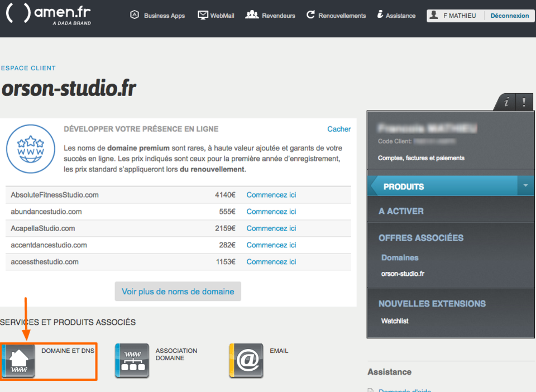Click the Assistance info icon
This screenshot has width=536, height=392.
click(x=380, y=15)
